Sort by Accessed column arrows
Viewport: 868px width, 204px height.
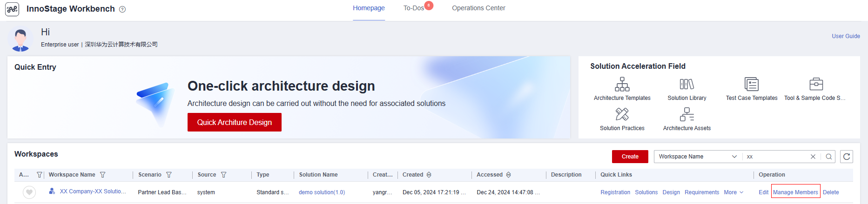click(x=509, y=175)
